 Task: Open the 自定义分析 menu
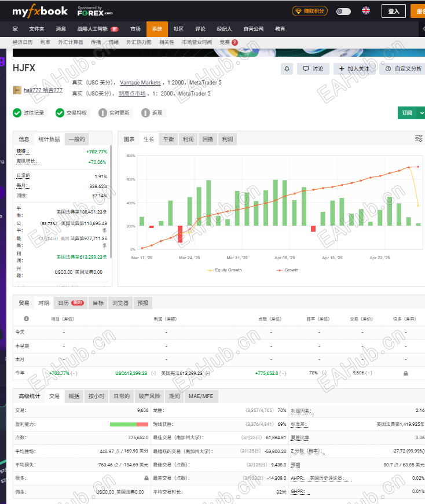(404, 68)
